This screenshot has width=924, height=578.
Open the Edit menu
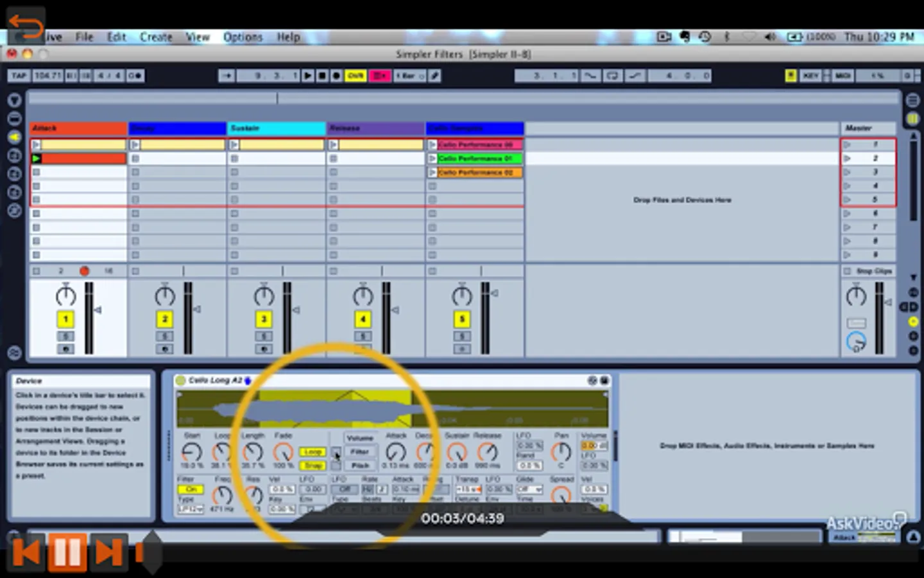click(116, 37)
